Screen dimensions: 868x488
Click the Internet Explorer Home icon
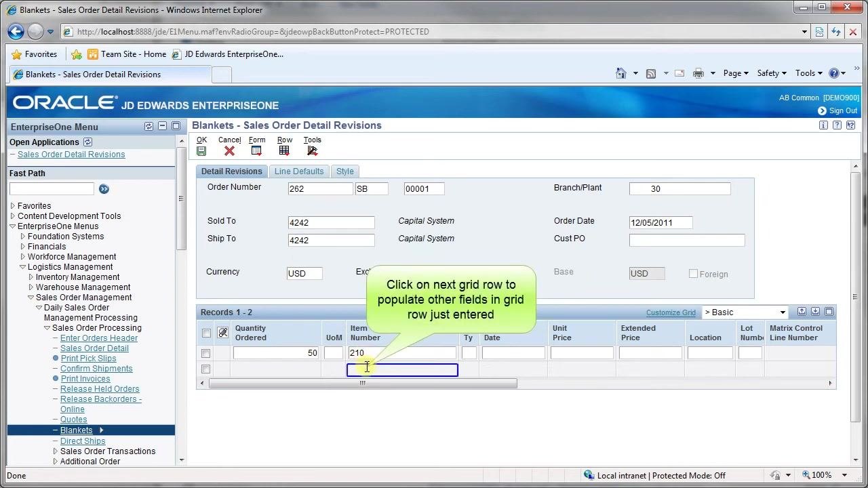pyautogui.click(x=621, y=73)
